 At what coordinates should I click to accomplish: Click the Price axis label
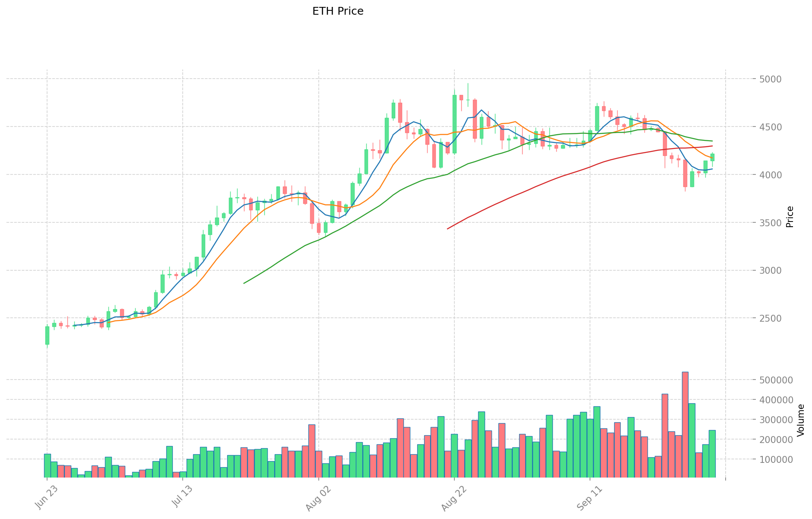coord(790,217)
